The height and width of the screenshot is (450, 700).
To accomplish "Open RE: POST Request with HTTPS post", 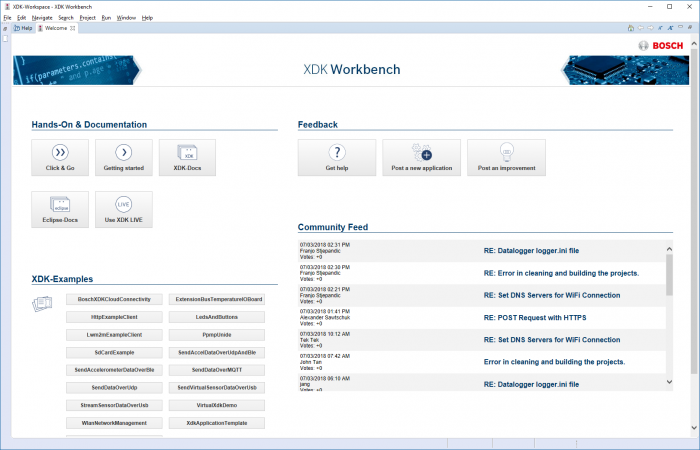I will point(535,318).
